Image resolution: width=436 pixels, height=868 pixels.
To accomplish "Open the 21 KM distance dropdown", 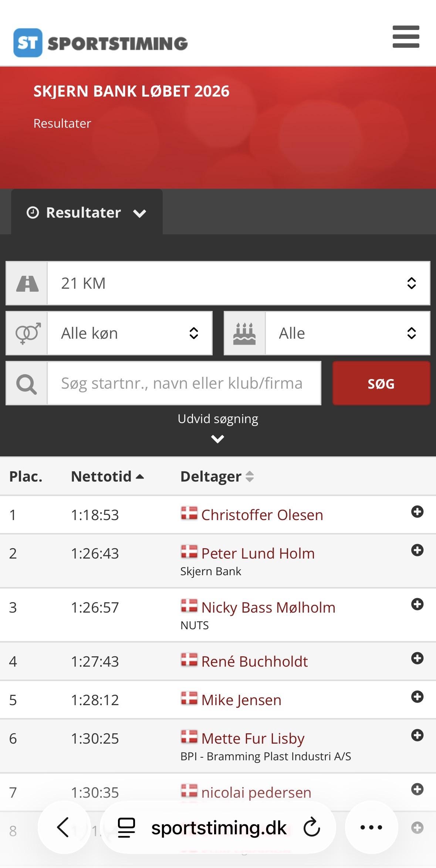I will (x=239, y=283).
